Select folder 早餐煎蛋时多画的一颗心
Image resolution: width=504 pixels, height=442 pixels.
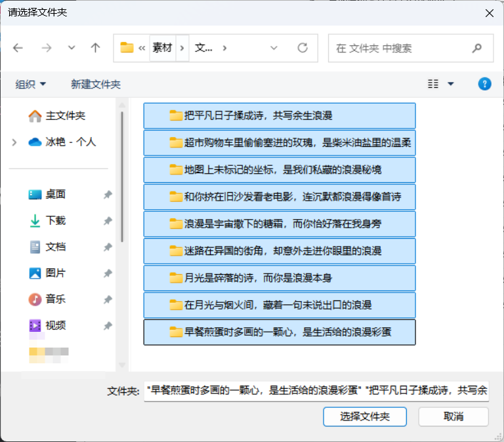pyautogui.click(x=280, y=332)
